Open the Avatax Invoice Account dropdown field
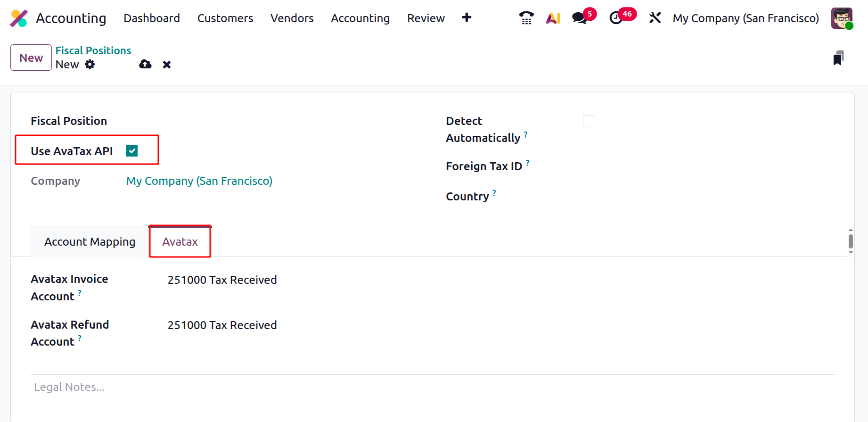 click(x=222, y=280)
